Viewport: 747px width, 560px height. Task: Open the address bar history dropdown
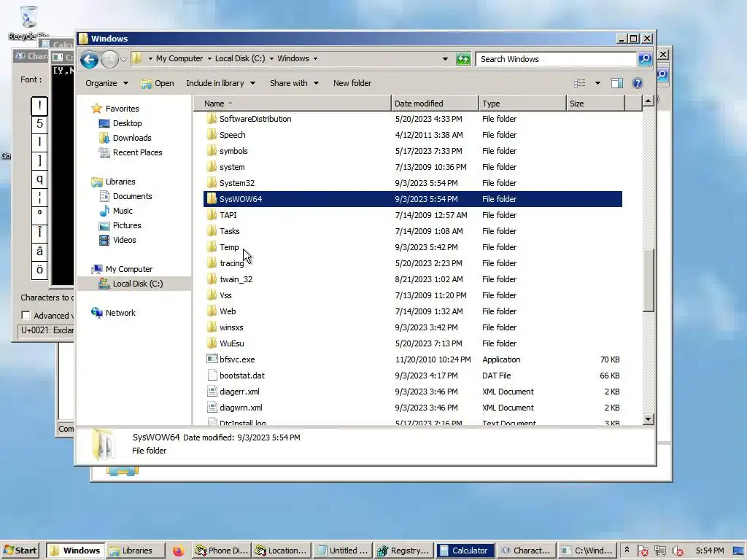(445, 59)
